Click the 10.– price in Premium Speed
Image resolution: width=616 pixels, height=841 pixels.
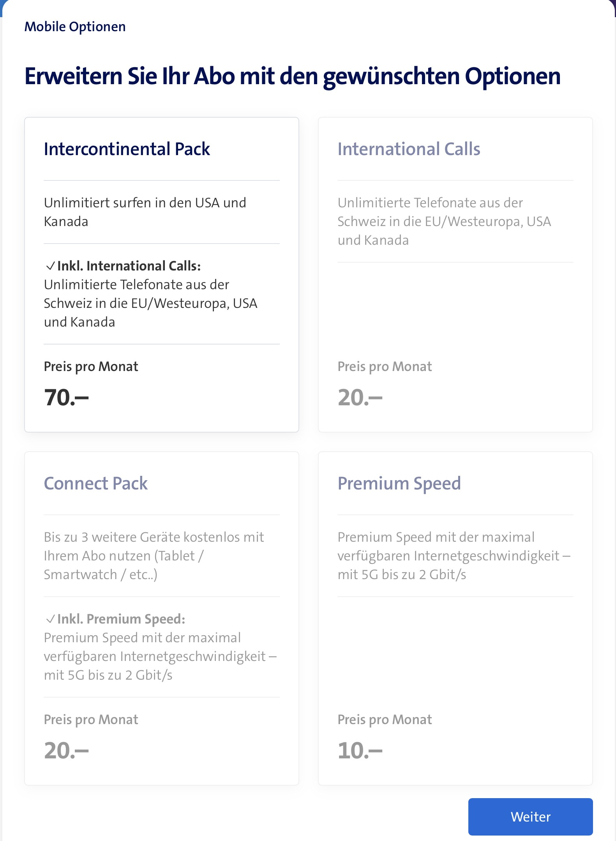(x=360, y=751)
